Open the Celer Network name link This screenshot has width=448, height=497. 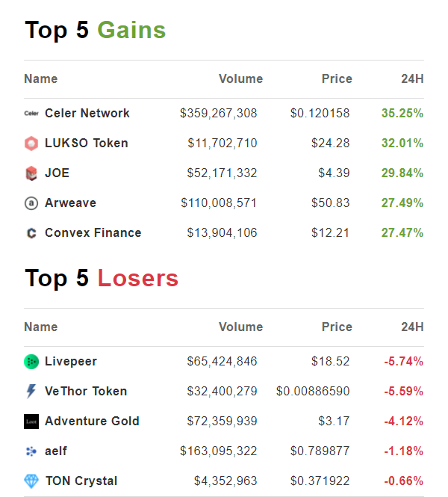point(87,114)
